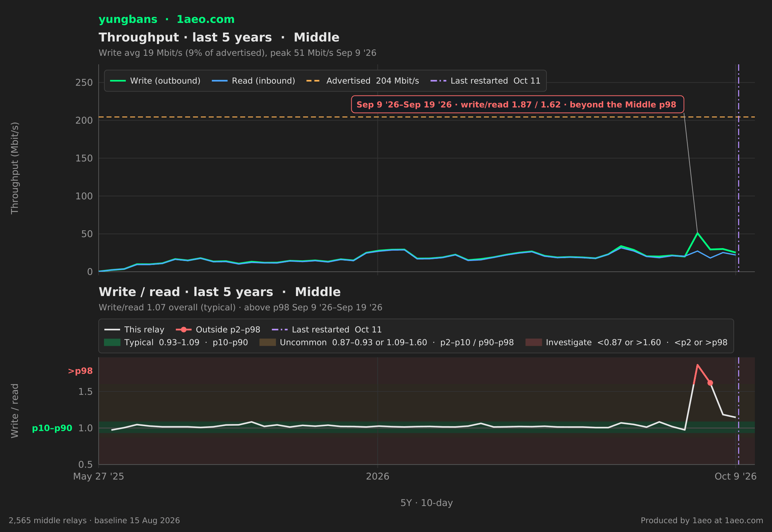This screenshot has width=772, height=532.
Task: Click the 5Y · 10-day range label
Action: [x=427, y=503]
